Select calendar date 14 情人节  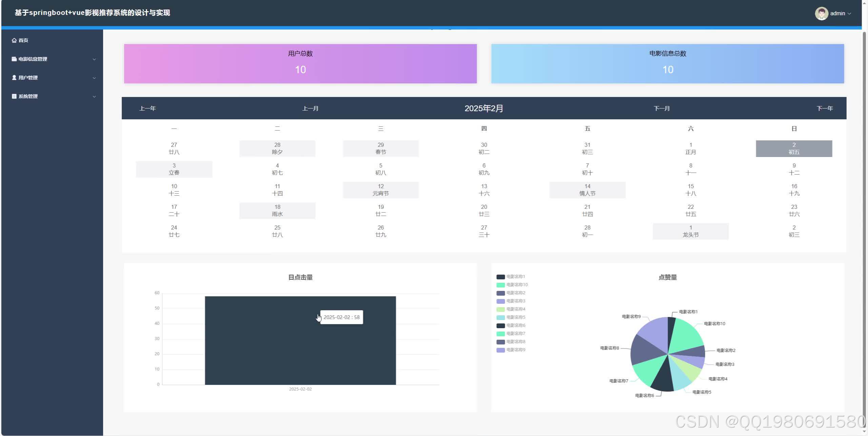pos(587,190)
